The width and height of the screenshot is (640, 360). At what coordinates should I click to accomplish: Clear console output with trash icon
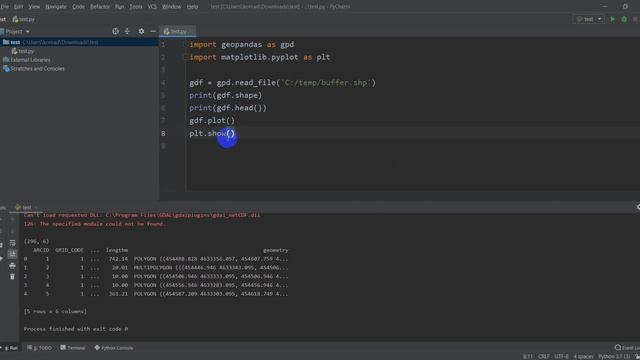(12, 277)
